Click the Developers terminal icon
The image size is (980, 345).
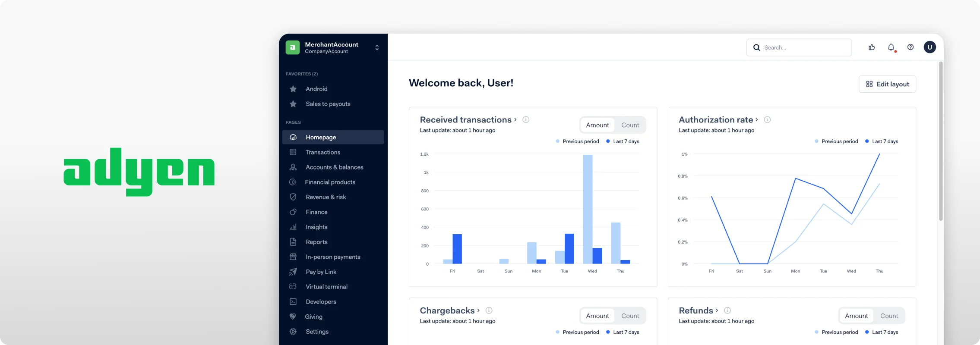(293, 302)
